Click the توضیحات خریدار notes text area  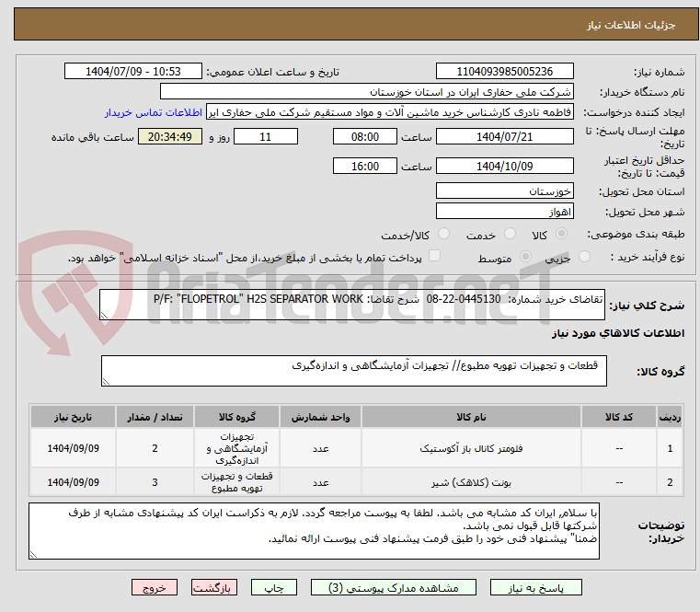(314, 531)
